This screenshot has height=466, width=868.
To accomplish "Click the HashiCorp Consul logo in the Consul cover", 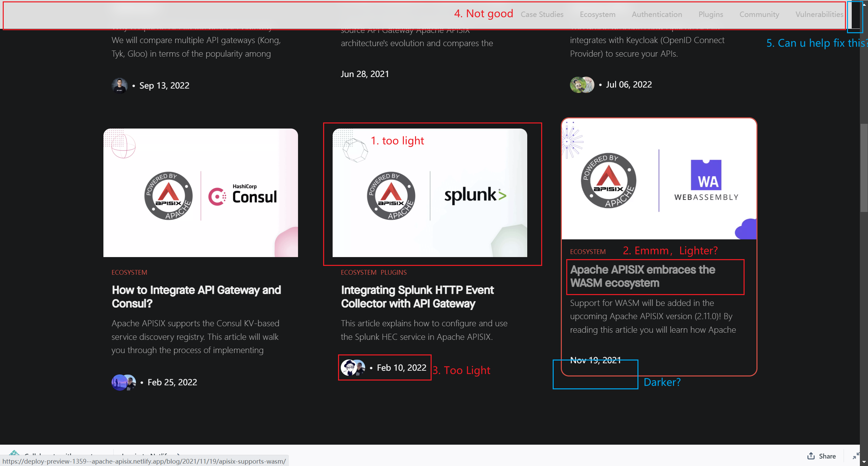I will 243,195.
